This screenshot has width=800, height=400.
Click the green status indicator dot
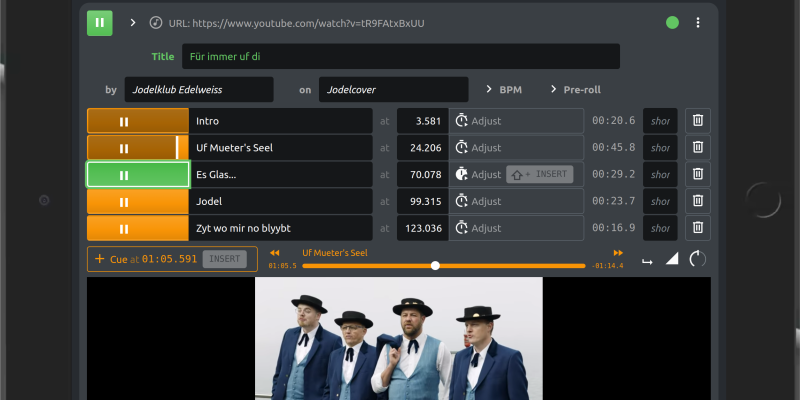(x=672, y=22)
